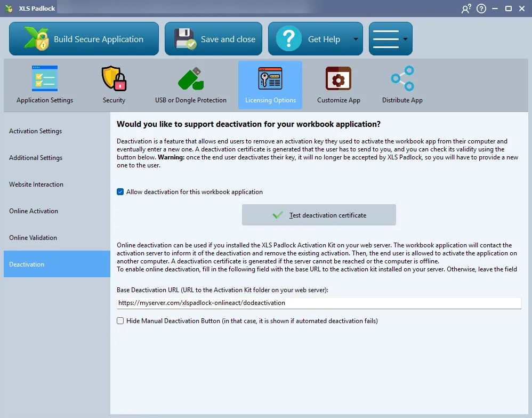Click Save and close
The width and height of the screenshot is (532, 418).
pos(213,39)
